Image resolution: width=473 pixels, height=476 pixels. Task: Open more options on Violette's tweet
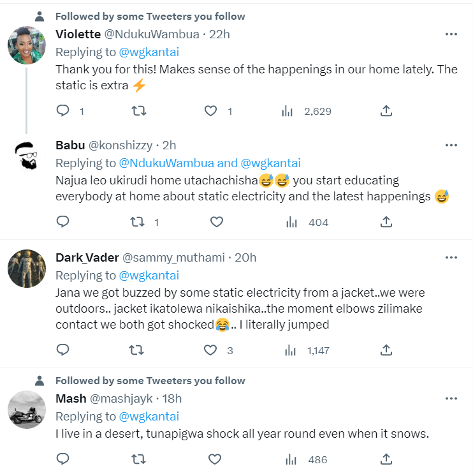[451, 34]
